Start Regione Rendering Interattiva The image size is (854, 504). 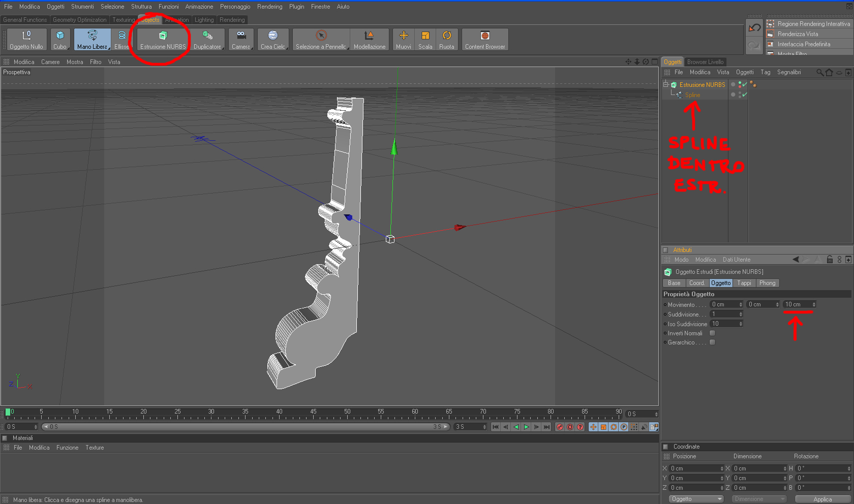click(x=809, y=24)
